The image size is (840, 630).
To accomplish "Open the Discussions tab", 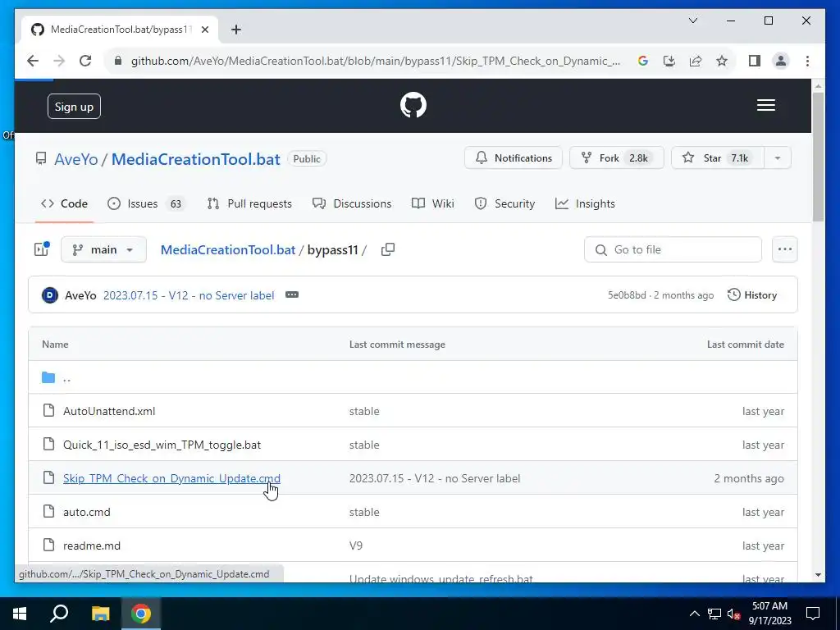I will click(352, 203).
